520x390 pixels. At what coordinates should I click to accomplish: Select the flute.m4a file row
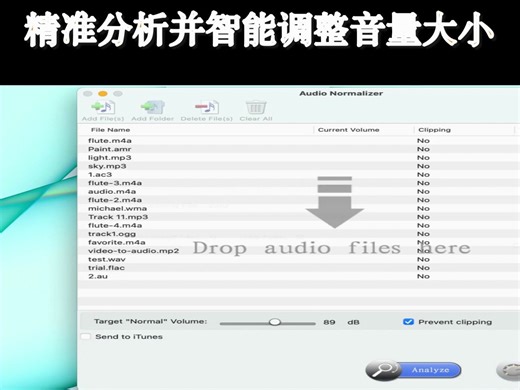(299, 141)
